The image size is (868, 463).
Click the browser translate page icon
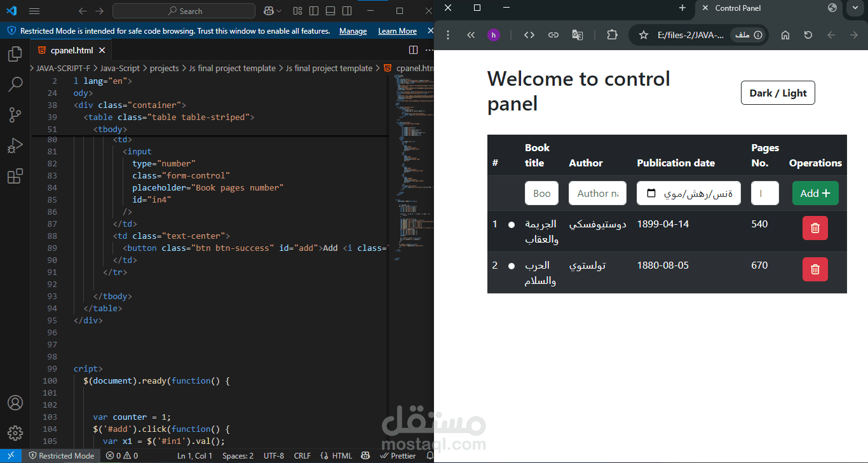pos(578,35)
